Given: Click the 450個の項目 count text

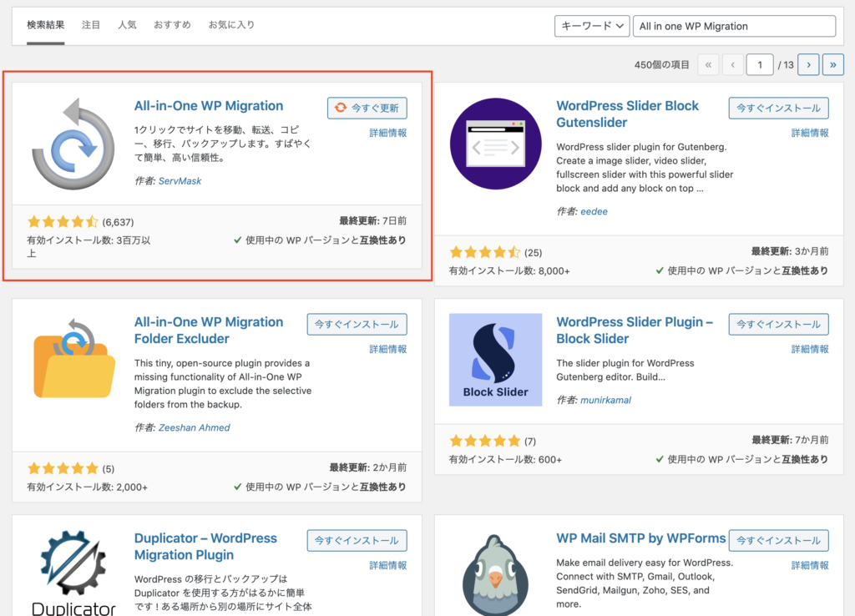Looking at the screenshot, I should (661, 65).
